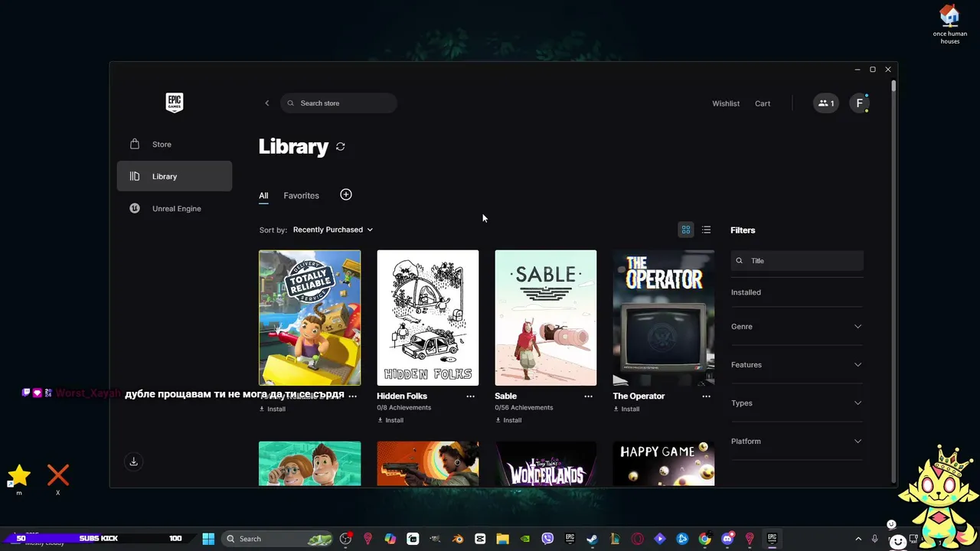Open the once human houses desktop shortcut
980x551 pixels.
(x=950, y=24)
